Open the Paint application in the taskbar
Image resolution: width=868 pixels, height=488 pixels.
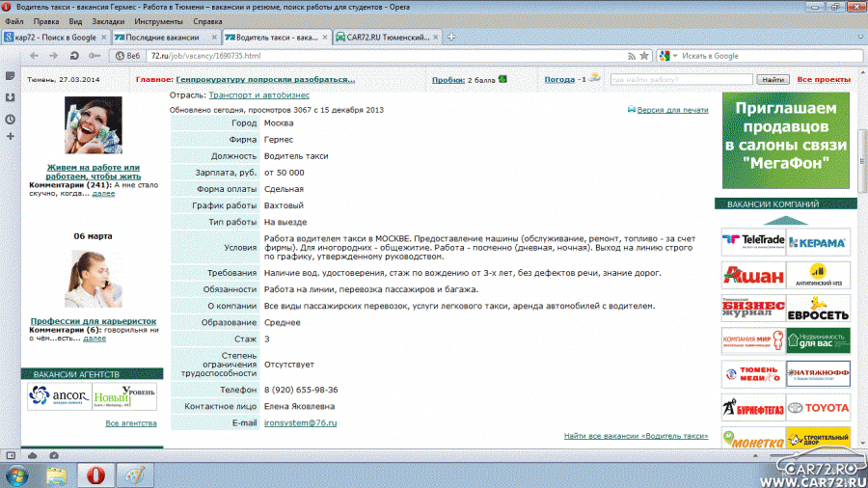click(135, 475)
